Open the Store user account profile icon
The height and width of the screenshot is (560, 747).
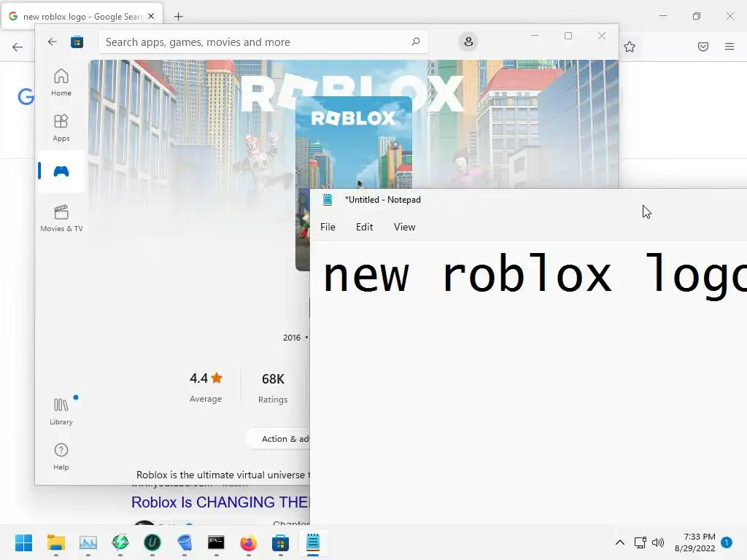[468, 42]
